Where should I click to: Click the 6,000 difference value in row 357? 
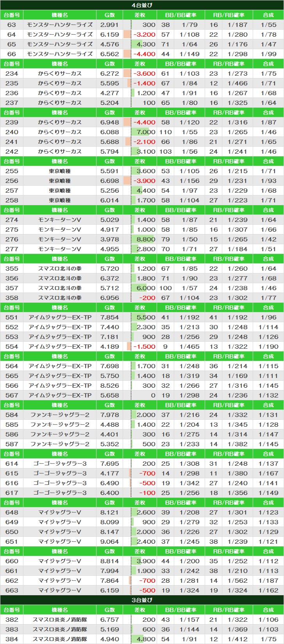pos(146,288)
